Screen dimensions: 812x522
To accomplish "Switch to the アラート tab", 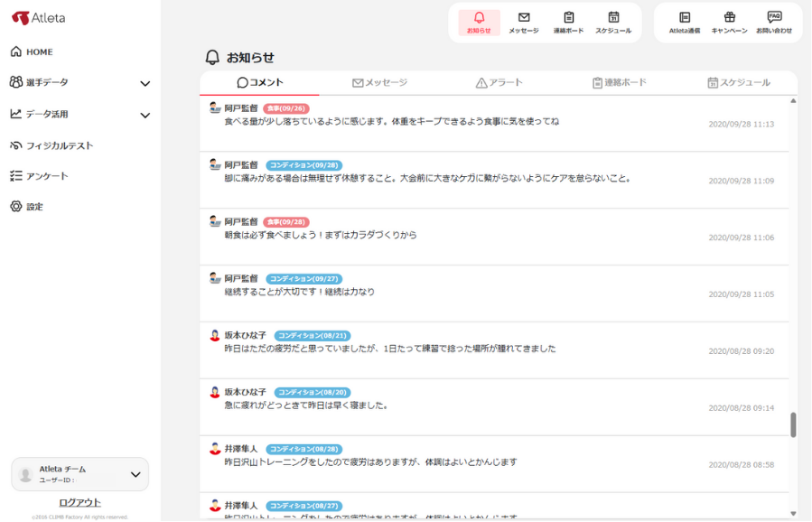I will [x=499, y=82].
